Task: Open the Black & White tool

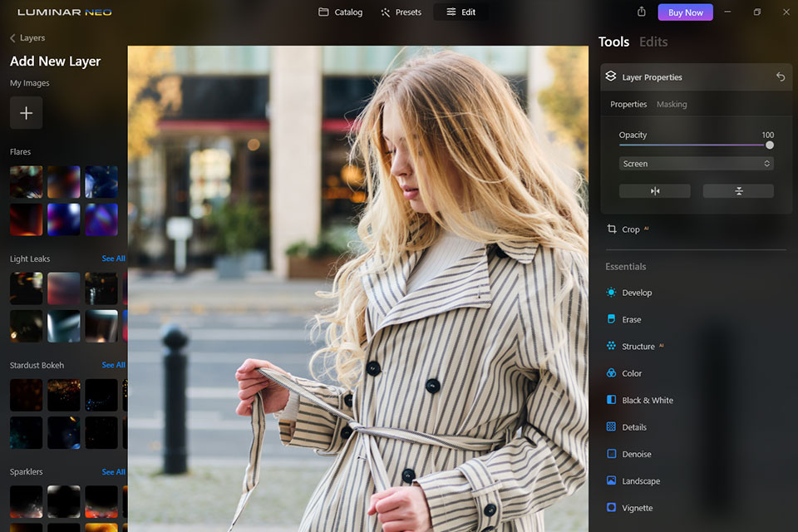Action: click(640, 400)
